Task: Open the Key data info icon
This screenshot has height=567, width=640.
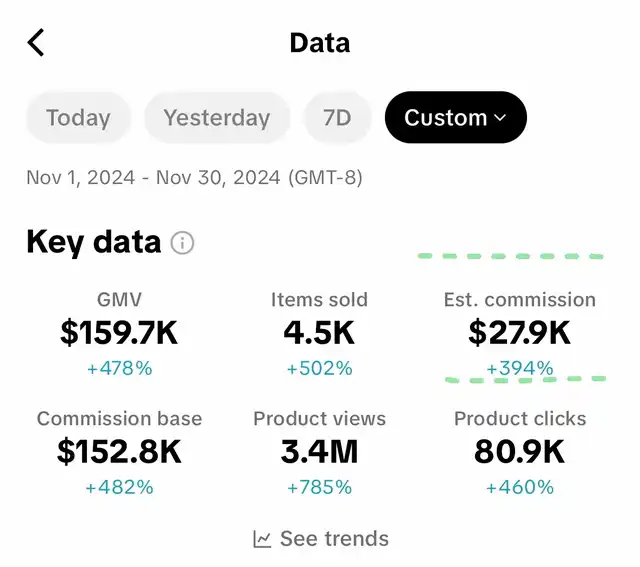Action: (x=182, y=243)
